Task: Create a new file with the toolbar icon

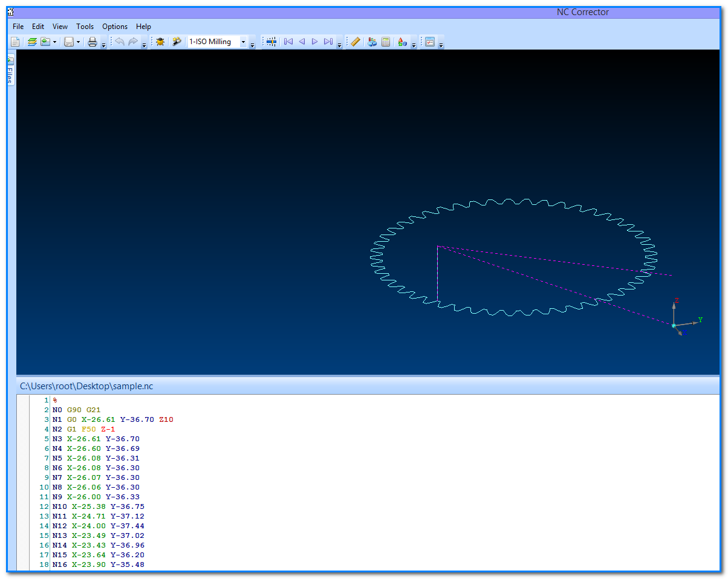Action: click(15, 42)
